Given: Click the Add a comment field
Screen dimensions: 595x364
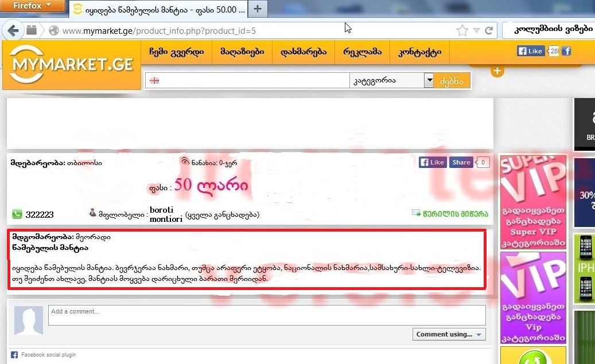Looking at the screenshot, I should click(267, 315).
